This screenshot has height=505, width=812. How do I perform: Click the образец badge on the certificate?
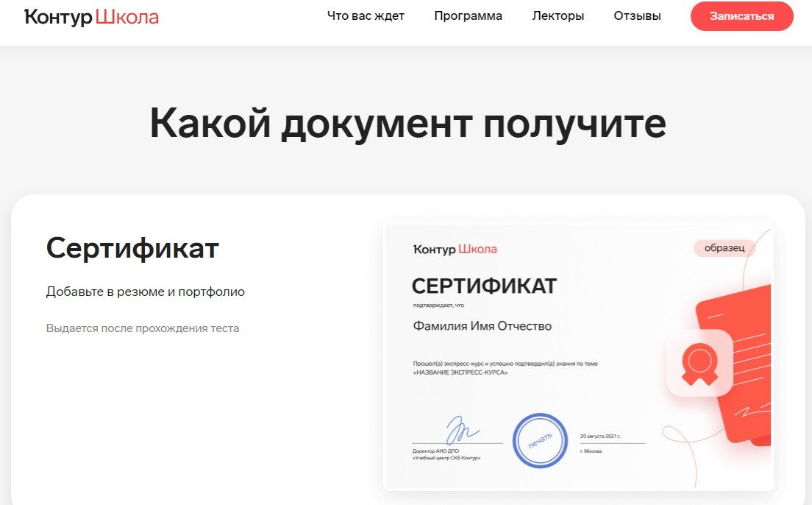(x=724, y=248)
